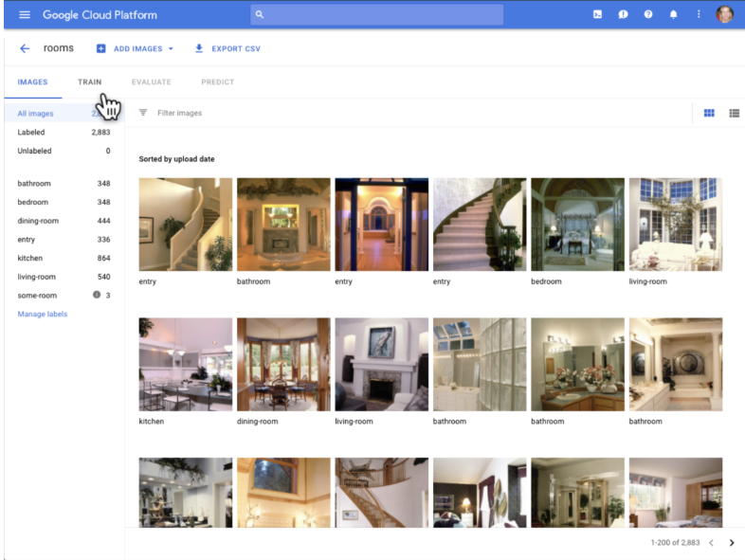745x560 pixels.
Task: Open the three-dot settings menu in header
Action: pos(699,15)
